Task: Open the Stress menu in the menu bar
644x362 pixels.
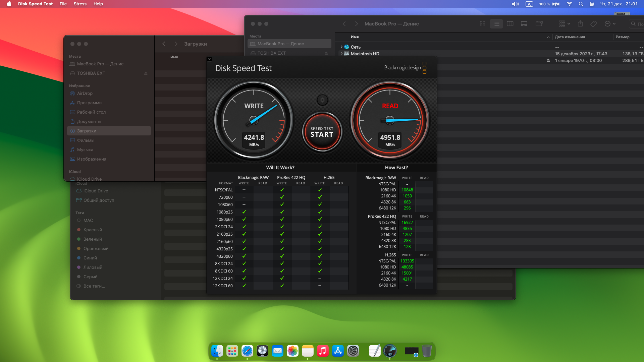Action: (x=80, y=4)
